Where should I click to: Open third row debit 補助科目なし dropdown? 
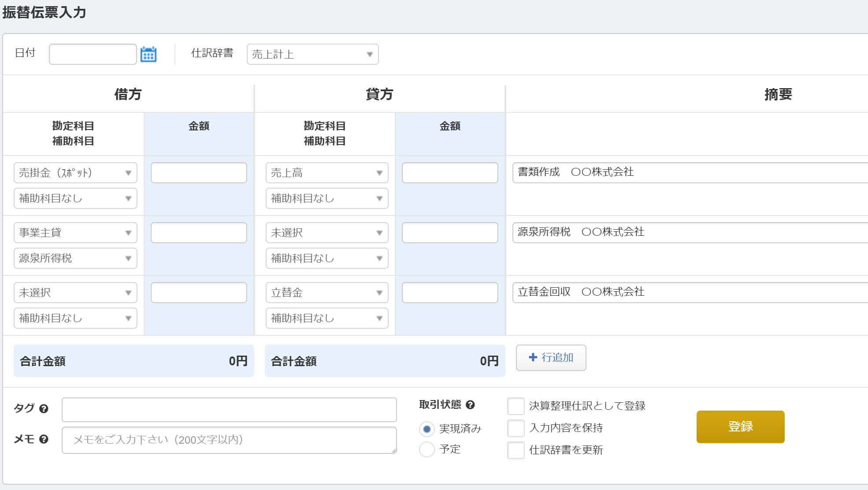75,318
